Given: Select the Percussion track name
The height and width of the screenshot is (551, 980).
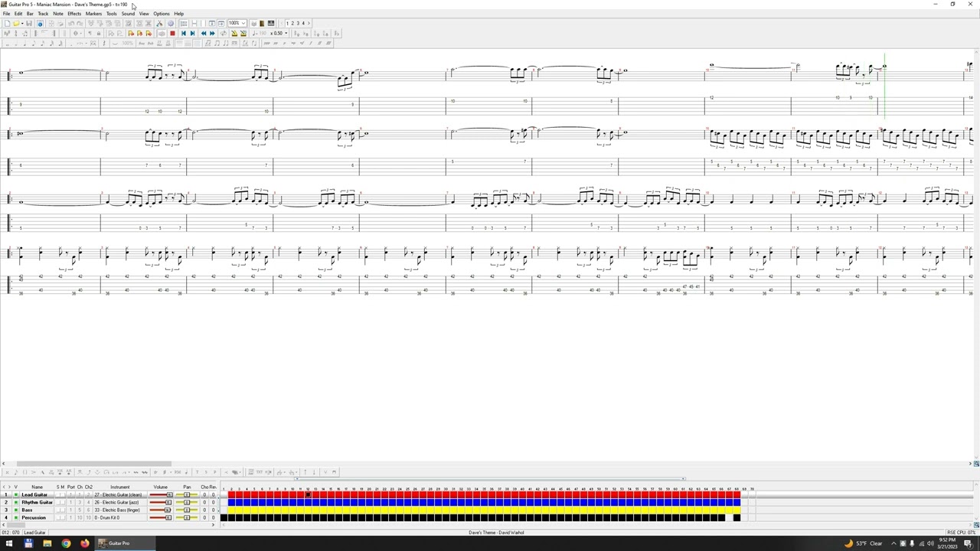Looking at the screenshot, I should (x=34, y=517).
